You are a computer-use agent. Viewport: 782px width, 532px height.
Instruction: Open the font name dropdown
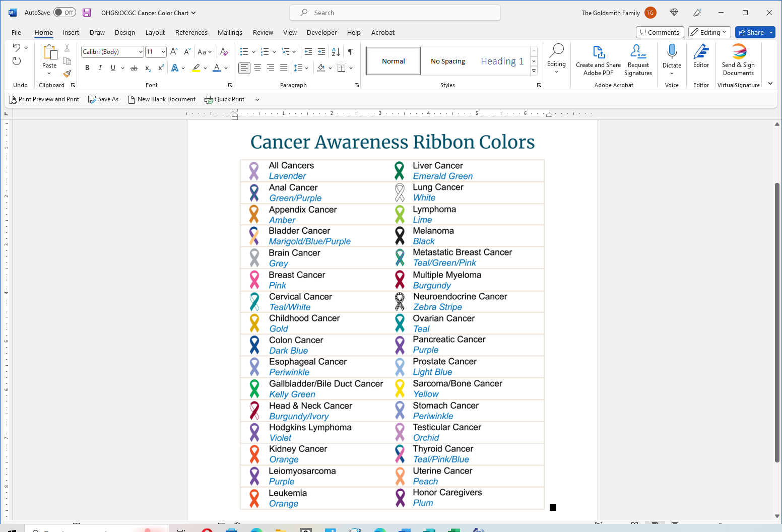tap(141, 52)
